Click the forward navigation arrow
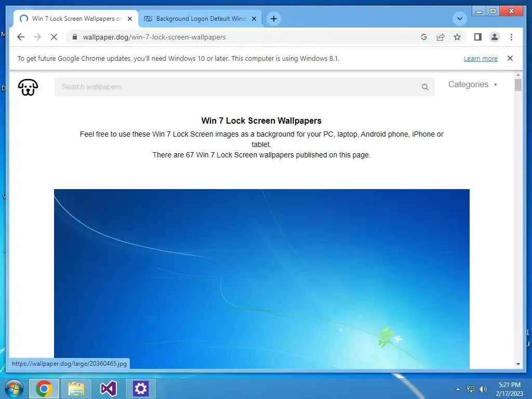Image resolution: width=532 pixels, height=399 pixels. (37, 37)
